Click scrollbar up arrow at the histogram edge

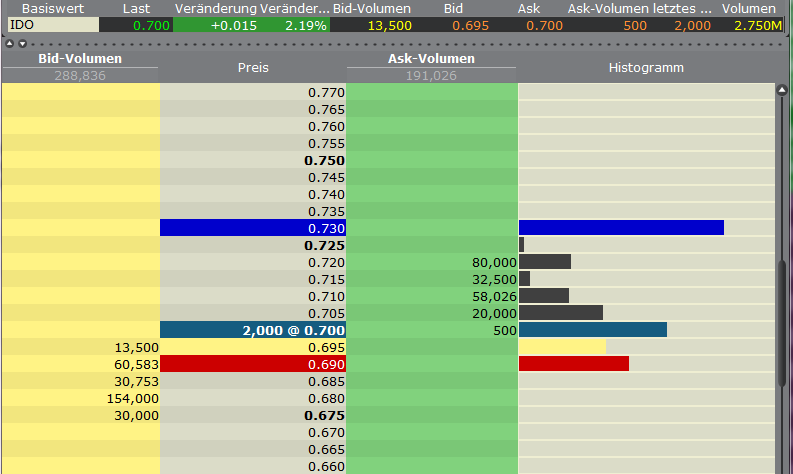[x=782, y=90]
